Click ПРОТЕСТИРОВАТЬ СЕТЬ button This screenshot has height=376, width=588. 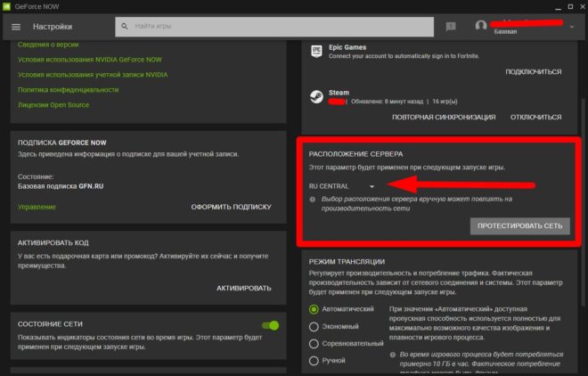coord(520,226)
